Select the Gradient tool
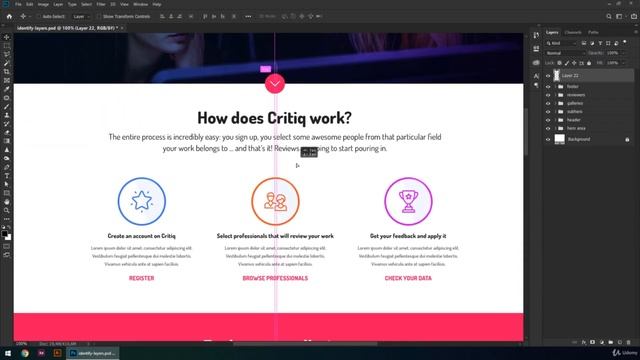Viewport: 640px width, 360px height. coord(7,141)
